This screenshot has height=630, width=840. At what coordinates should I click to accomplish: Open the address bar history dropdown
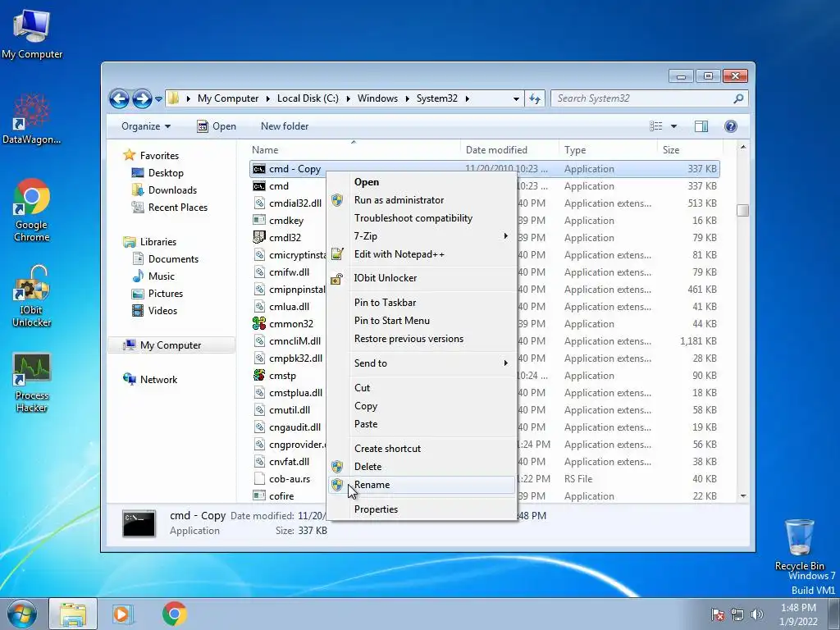point(516,99)
